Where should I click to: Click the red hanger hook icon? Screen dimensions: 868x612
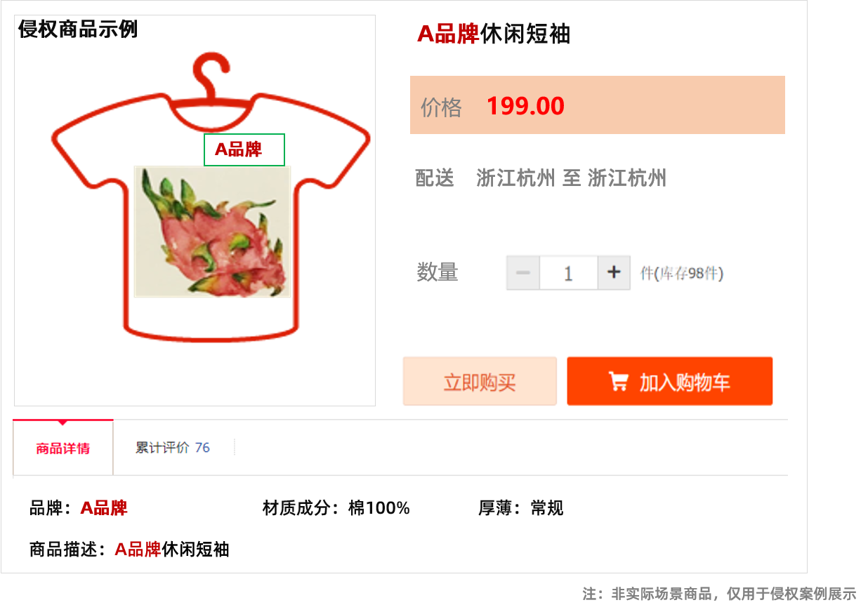tap(212, 77)
